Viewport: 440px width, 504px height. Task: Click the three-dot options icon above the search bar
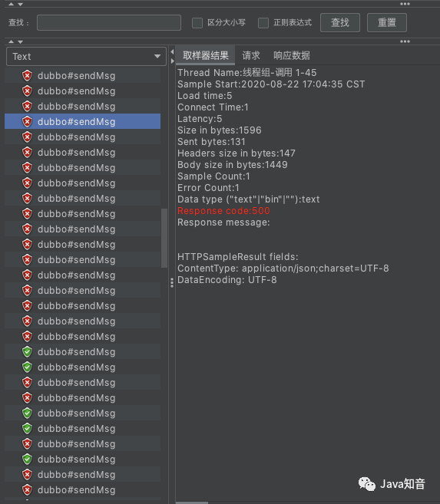(405, 4)
